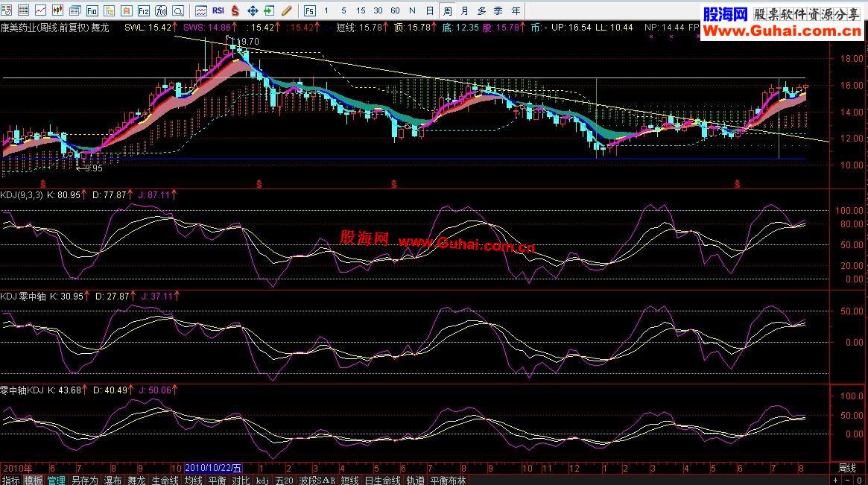Select the 均线 moving average tab

[x=193, y=480]
